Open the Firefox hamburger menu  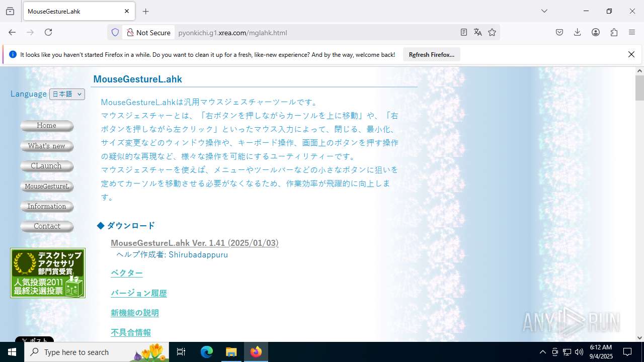632,32
